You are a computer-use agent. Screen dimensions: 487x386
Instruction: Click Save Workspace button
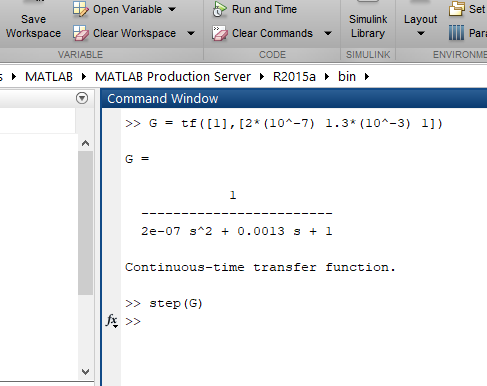33,26
